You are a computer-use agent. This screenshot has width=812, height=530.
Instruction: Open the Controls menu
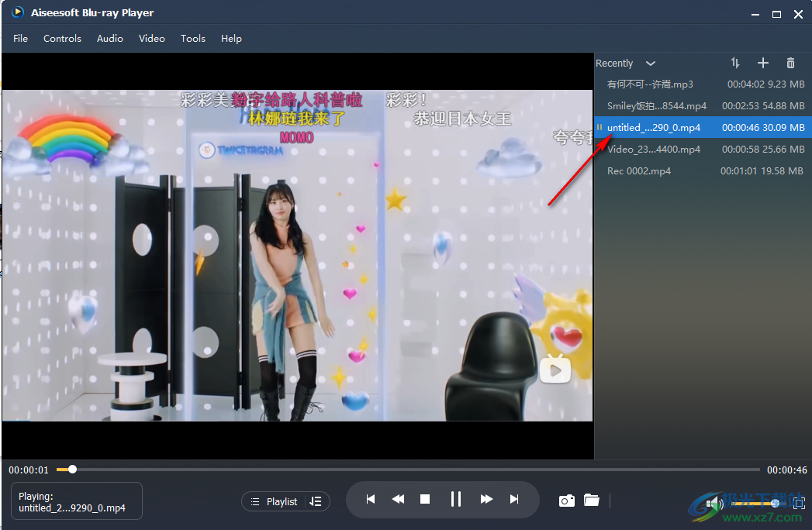pyautogui.click(x=62, y=38)
